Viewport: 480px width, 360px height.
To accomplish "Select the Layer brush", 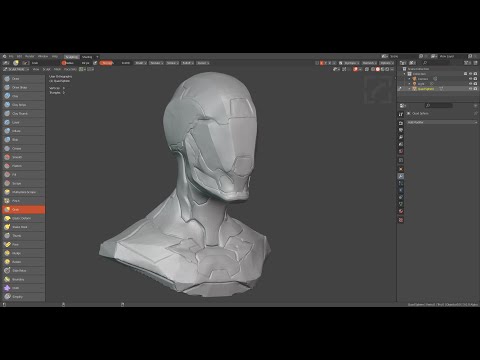I will 23,122.
